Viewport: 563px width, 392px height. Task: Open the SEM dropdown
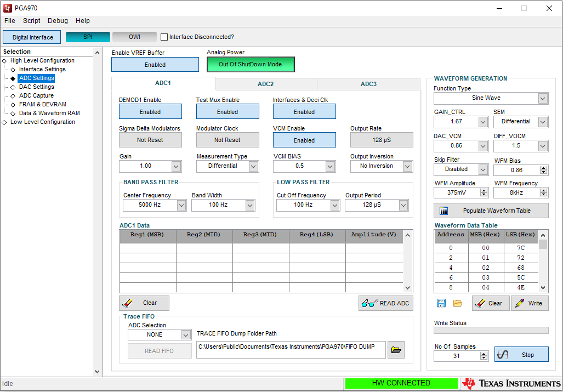pos(543,122)
